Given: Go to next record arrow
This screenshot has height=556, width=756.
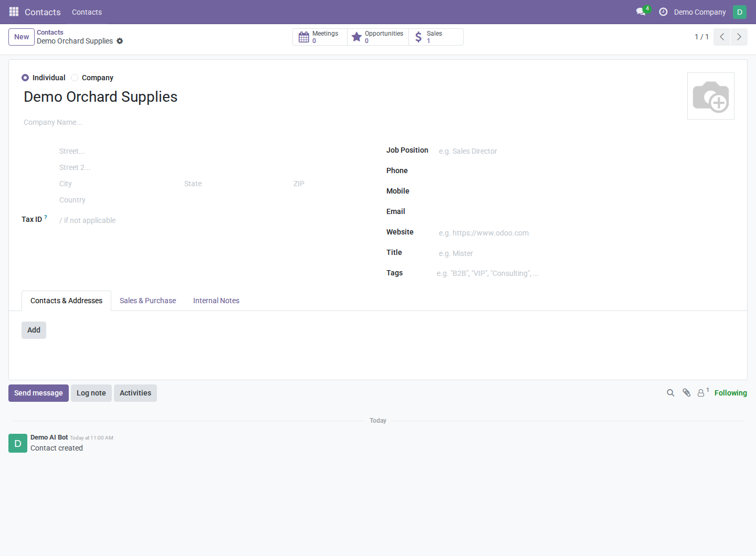Looking at the screenshot, I should tap(739, 37).
